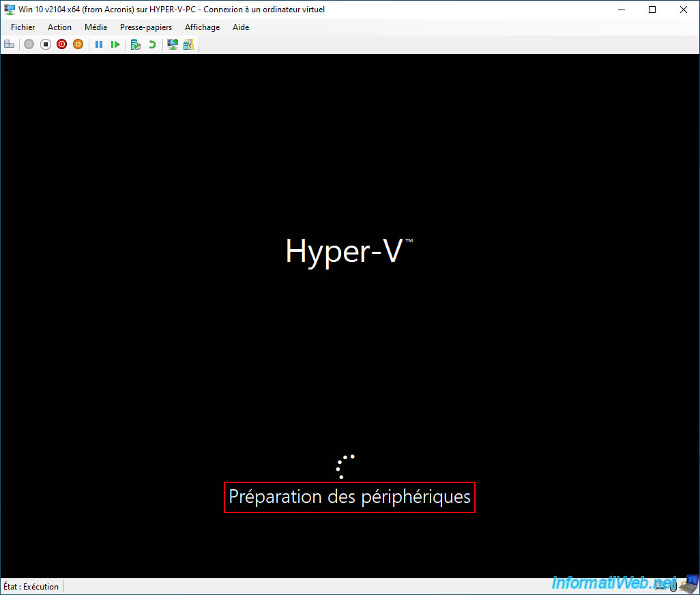The image size is (700, 595).
Task: Click the spinning loading dots on the VM screen
Action: pyautogui.click(x=345, y=467)
